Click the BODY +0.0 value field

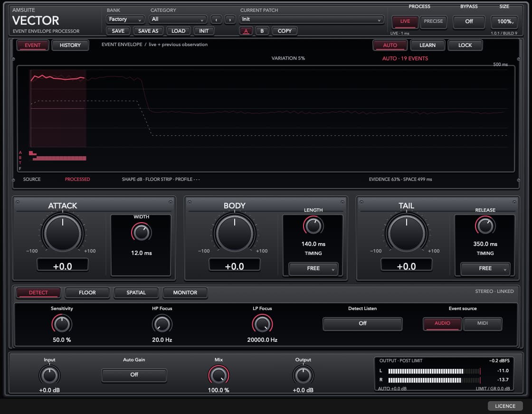[235, 265]
